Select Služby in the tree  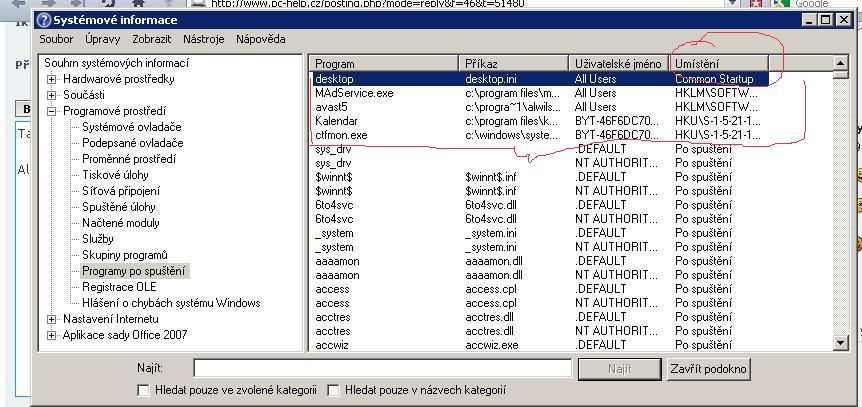[x=98, y=239]
